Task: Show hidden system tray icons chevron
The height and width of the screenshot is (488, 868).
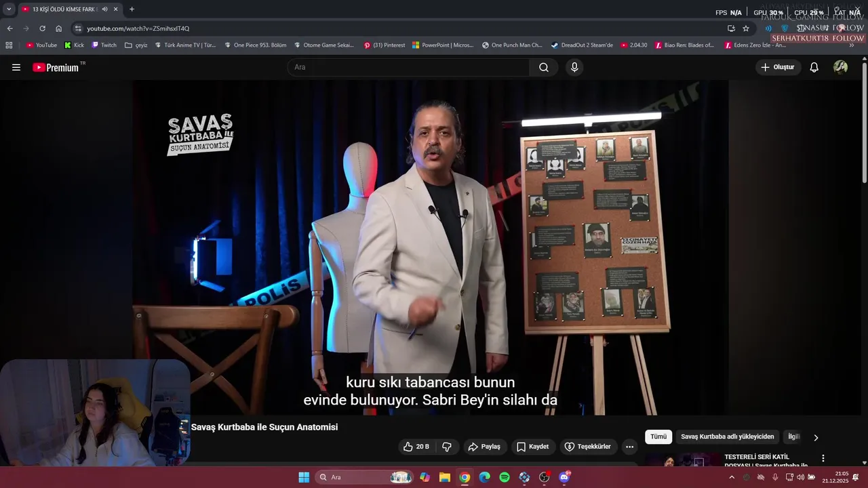Action: click(731, 477)
